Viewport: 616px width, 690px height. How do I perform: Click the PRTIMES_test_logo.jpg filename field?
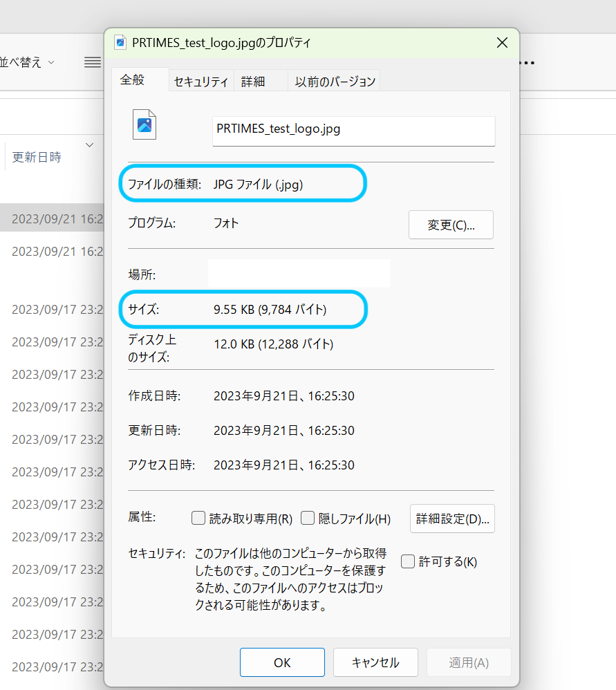[353, 129]
